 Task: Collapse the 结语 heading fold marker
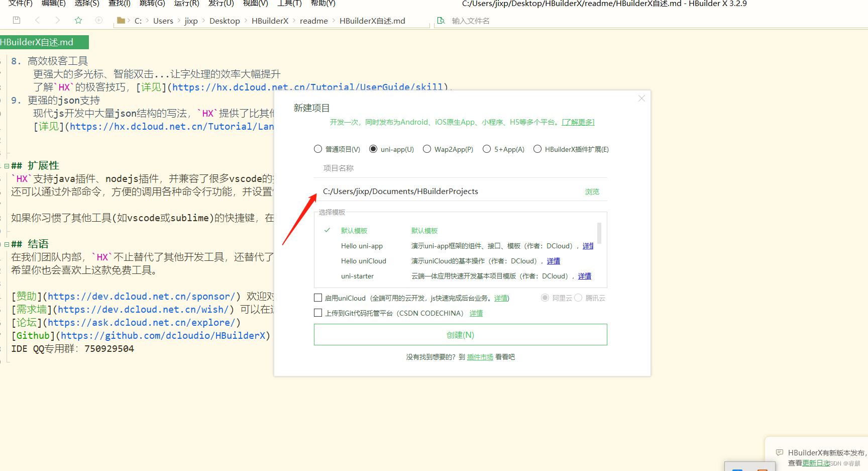(7, 244)
